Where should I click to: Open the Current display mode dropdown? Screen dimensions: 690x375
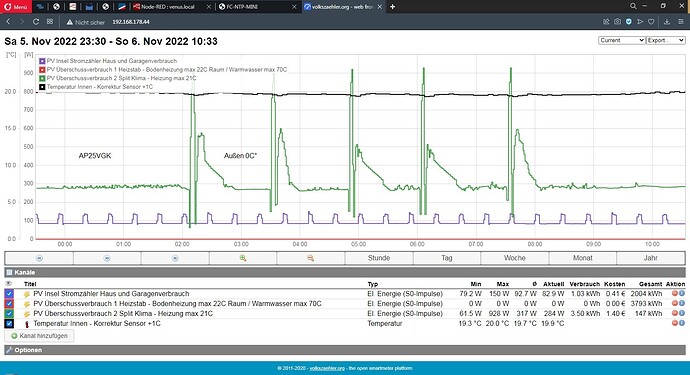621,40
